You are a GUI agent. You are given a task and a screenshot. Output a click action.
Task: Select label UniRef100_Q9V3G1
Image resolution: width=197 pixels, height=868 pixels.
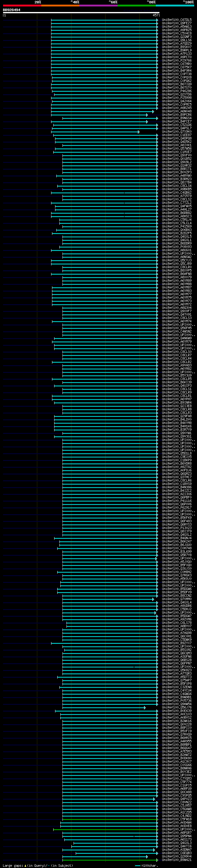pos(176,437)
